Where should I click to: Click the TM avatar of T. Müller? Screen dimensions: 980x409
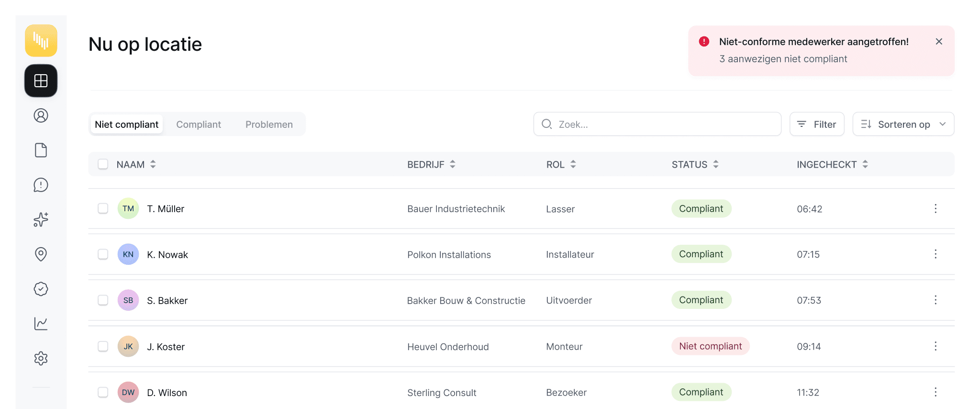128,208
